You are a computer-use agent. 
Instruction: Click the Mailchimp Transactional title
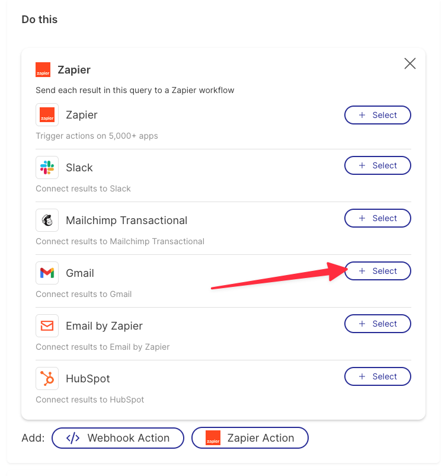tap(127, 221)
